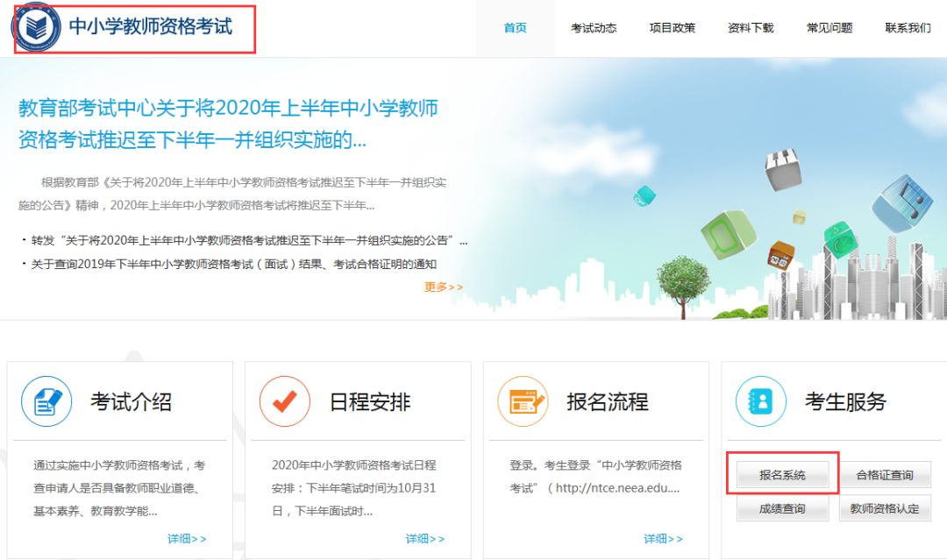Click the 根据教育部 announcement summary paragraph
The width and height of the screenshot is (947, 560).
click(x=232, y=194)
